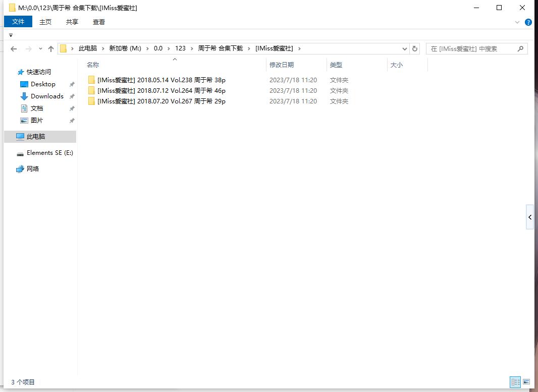This screenshot has height=392, width=538.
Task: Click pin icon next to Desktop
Action: tap(72, 84)
